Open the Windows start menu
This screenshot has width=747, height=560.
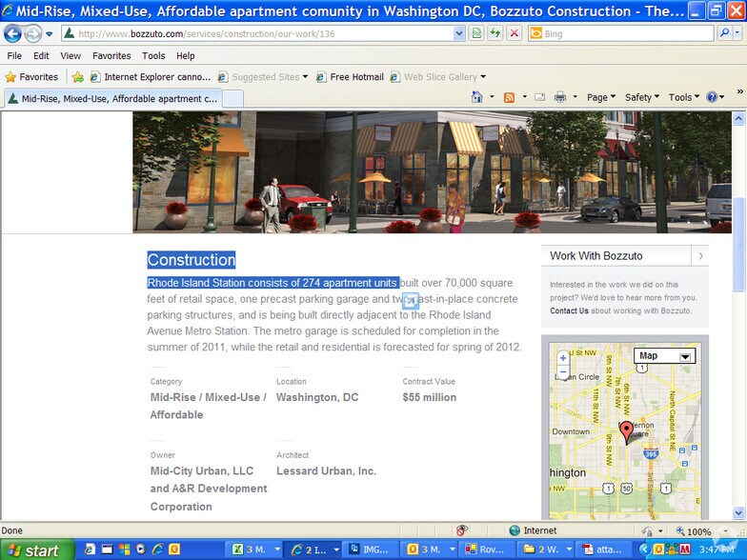[36, 550]
